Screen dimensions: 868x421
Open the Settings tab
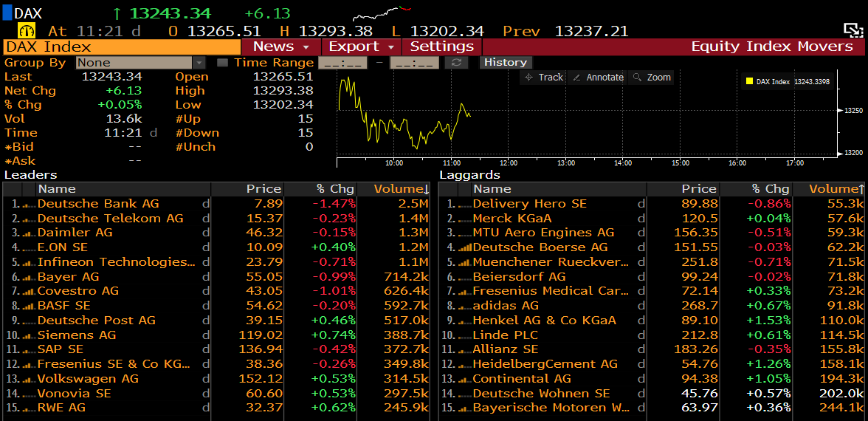point(441,47)
